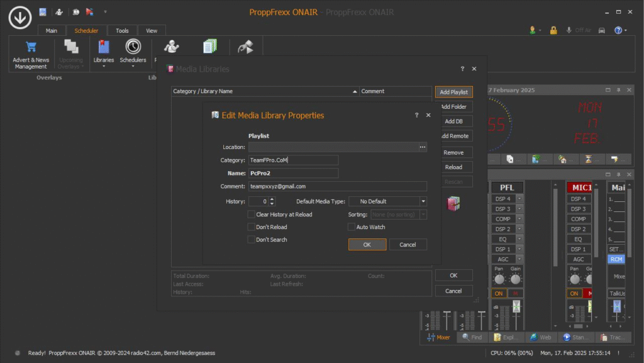Click the user profile icon near padlock
644x363 pixels.
pyautogui.click(x=534, y=30)
